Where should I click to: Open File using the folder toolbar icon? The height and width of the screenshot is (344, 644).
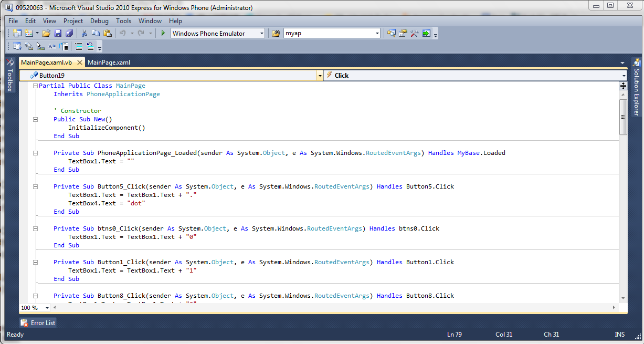tap(46, 34)
